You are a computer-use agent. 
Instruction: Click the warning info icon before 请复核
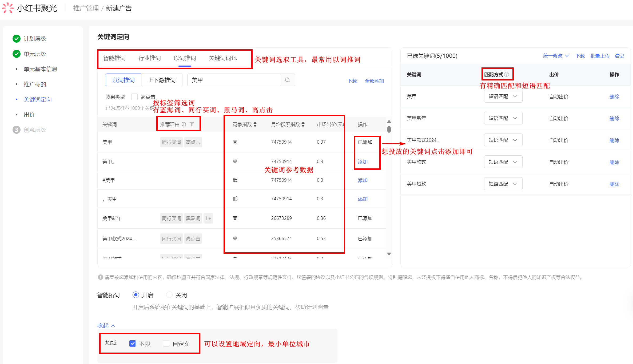pos(101,277)
